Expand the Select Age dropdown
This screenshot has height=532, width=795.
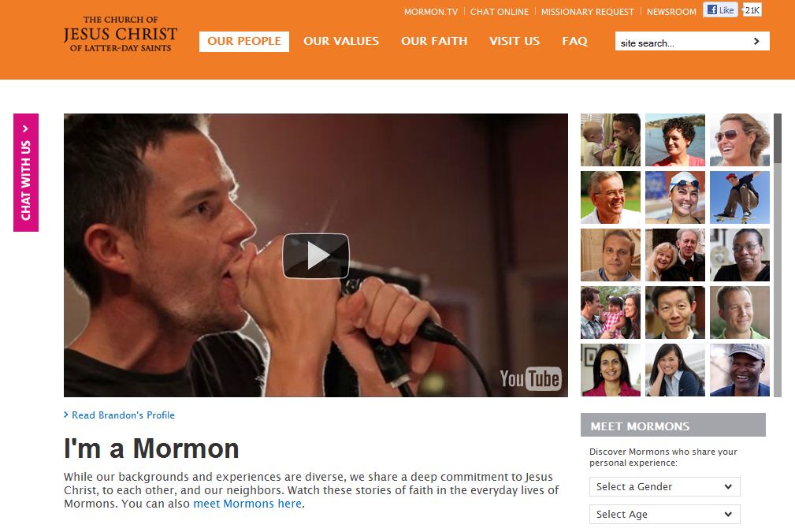pos(665,514)
